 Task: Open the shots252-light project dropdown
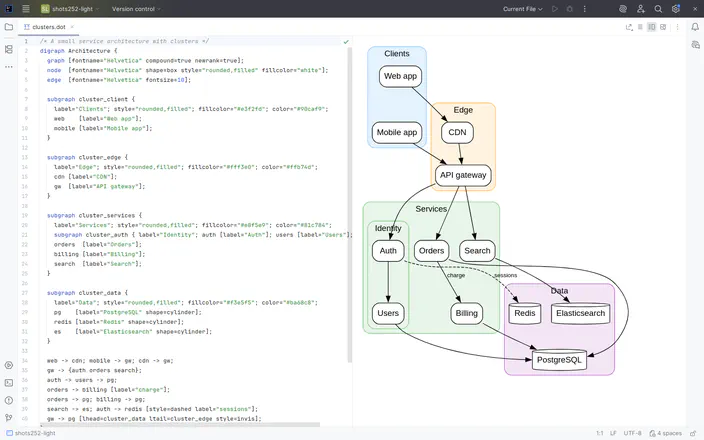[x=70, y=9]
